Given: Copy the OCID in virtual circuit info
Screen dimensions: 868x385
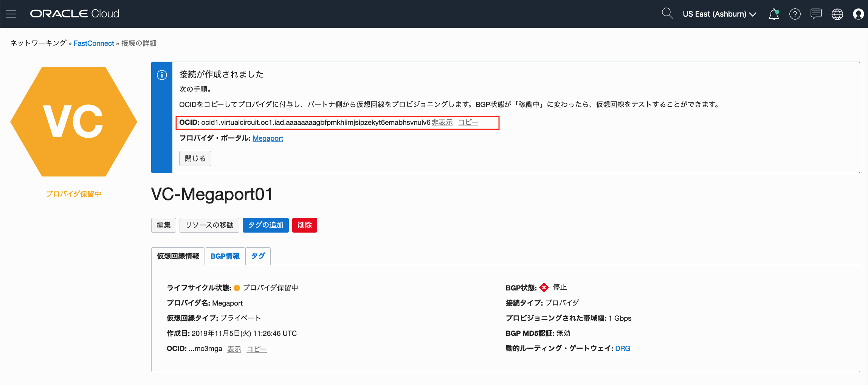Looking at the screenshot, I should point(257,349).
